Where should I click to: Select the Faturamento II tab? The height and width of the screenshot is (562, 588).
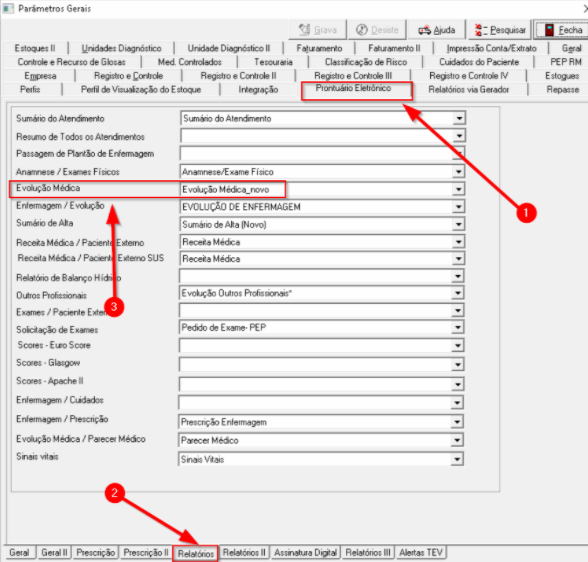394,48
